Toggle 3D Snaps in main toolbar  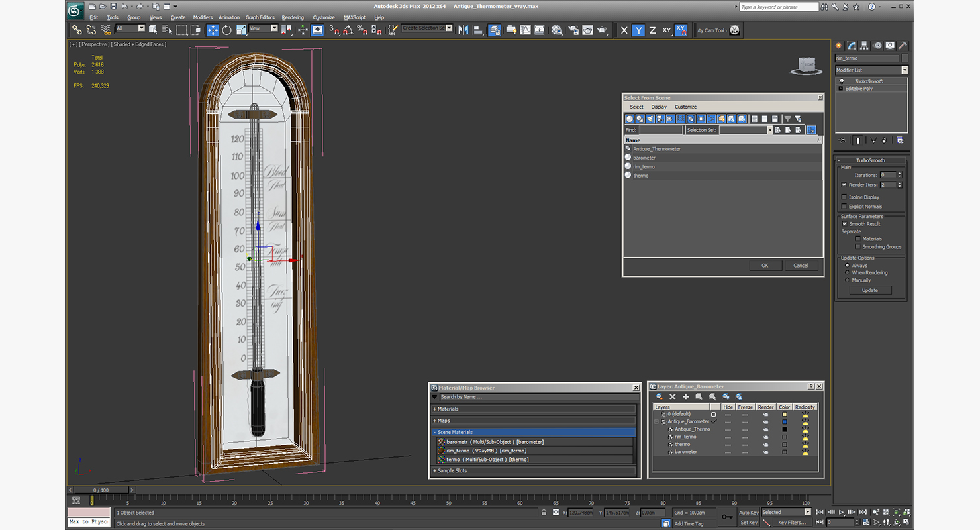(x=334, y=30)
